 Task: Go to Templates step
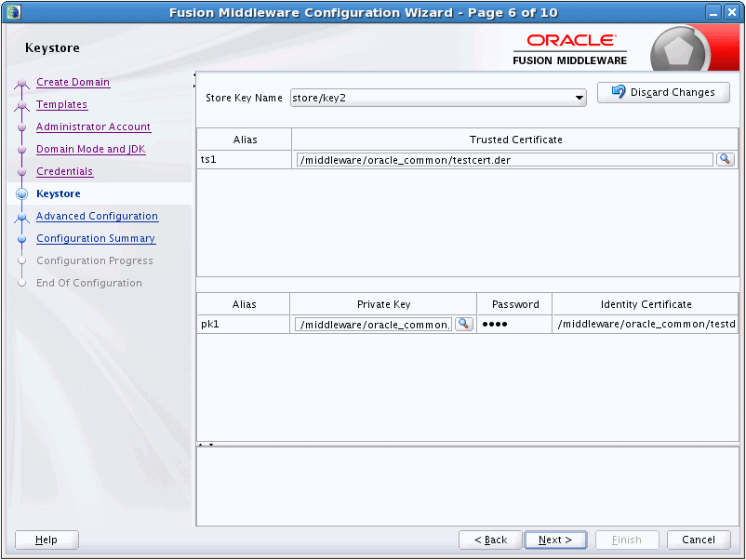tap(61, 104)
